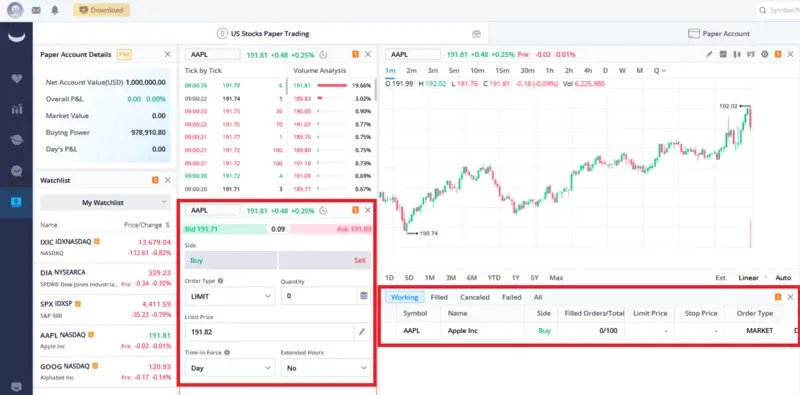Viewport: 800px width, 395px height.
Task: Open the notifications bell
Action: [55, 10]
